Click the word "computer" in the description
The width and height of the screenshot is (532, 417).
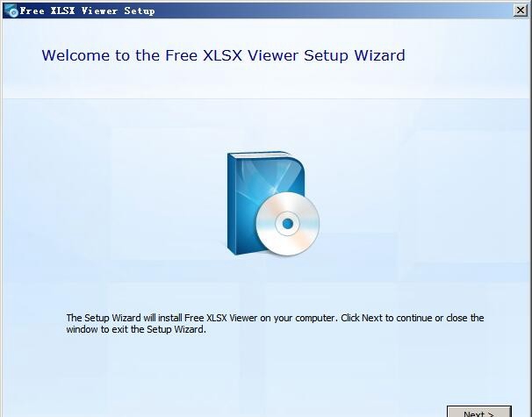(x=316, y=319)
